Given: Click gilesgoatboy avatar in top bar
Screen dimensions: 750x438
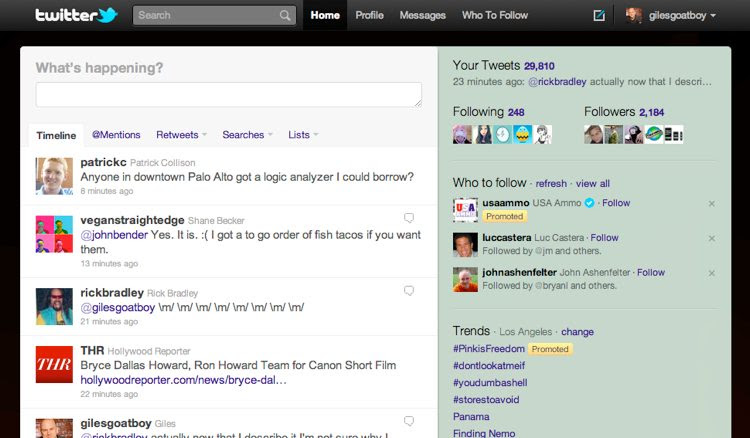Looking at the screenshot, I should [634, 15].
